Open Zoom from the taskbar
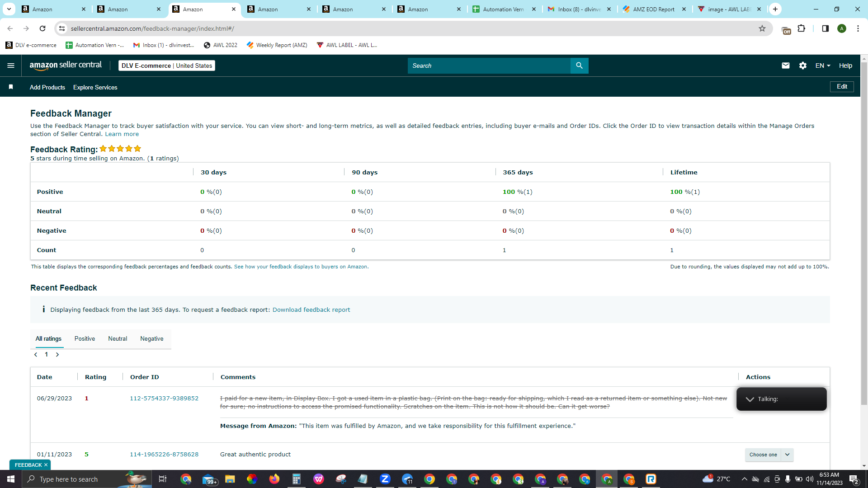Screen dimensions: 868x488 point(385,479)
